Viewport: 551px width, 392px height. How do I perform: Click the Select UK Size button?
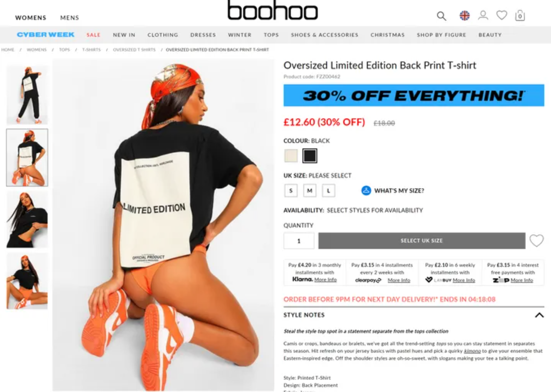422,241
